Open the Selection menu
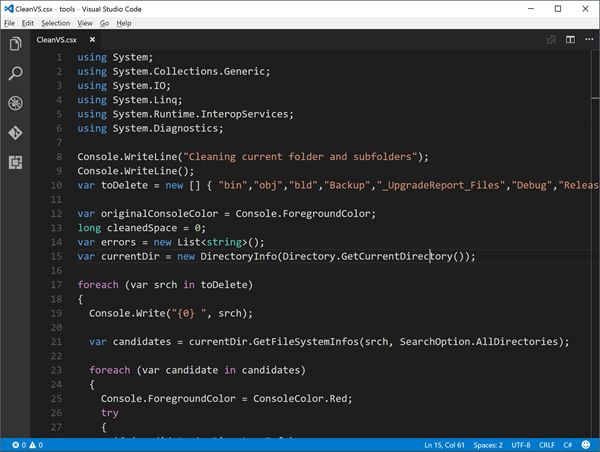This screenshot has height=452, width=600. (55, 23)
